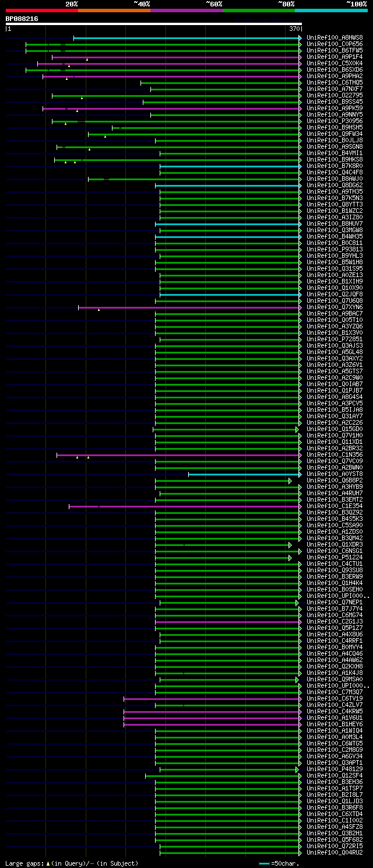Screen dimensions: 373x868
Task: Open hit UniRef100_A9PHA2
Action: pyautogui.click(x=335, y=76)
